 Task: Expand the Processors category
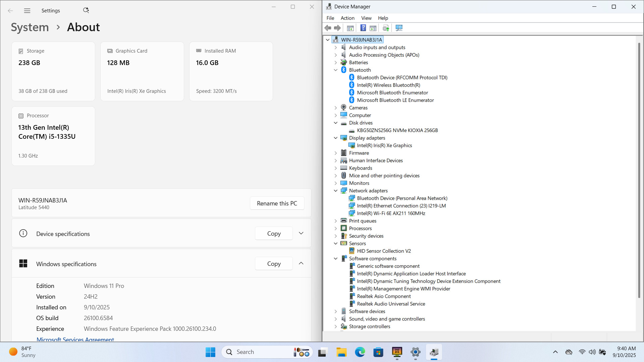(x=336, y=229)
